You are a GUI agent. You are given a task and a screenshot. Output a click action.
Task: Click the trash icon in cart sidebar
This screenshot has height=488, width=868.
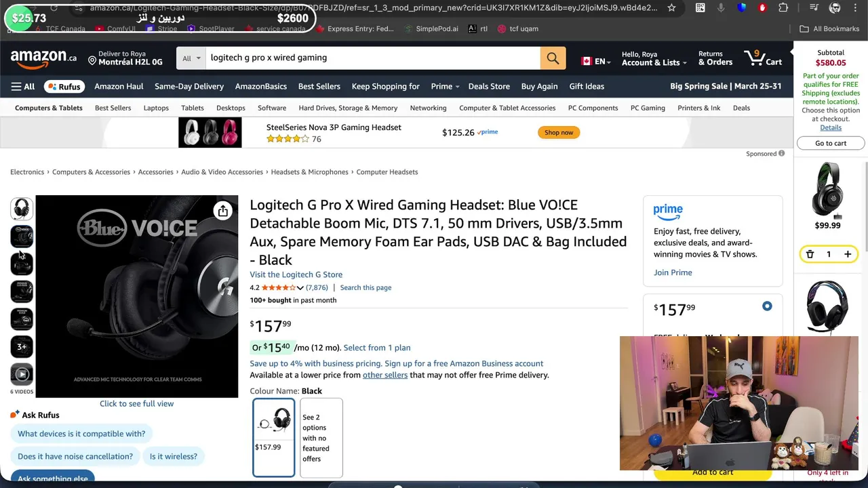pyautogui.click(x=810, y=254)
